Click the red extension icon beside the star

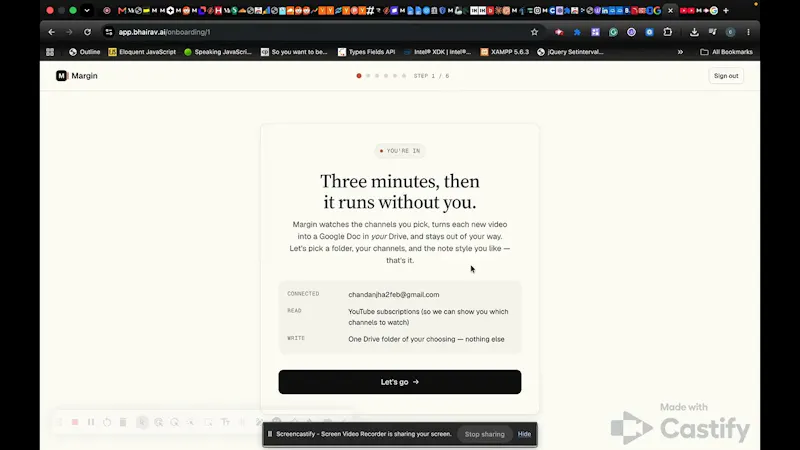click(x=559, y=32)
